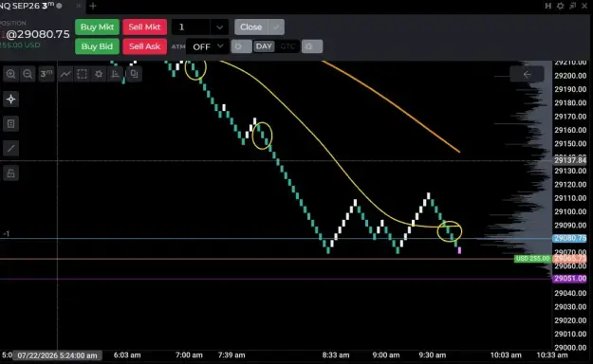The image size is (593, 364).
Task: Select GTC time-in-force
Action: [287, 46]
